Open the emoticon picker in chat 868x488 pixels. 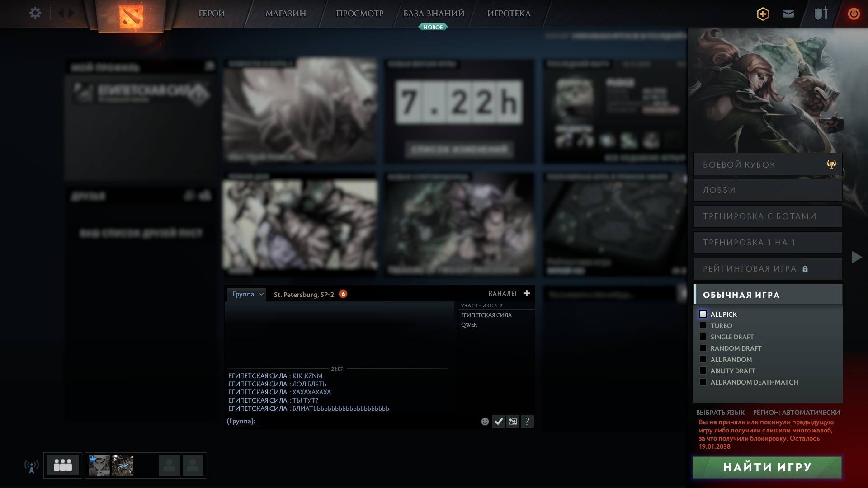click(485, 421)
